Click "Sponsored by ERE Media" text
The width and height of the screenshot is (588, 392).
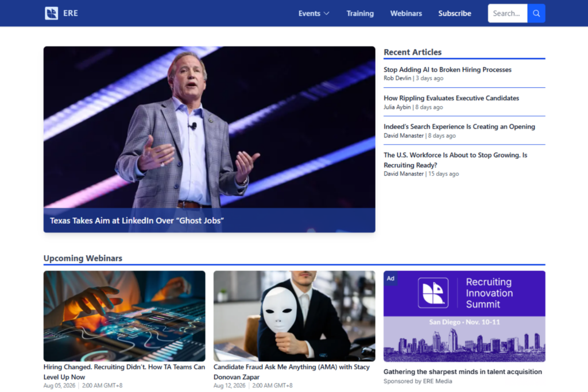click(x=418, y=381)
